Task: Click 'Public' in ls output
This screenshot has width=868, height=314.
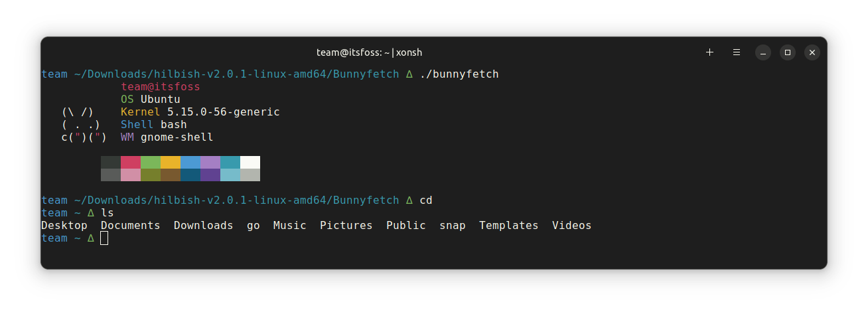Action: (406, 225)
